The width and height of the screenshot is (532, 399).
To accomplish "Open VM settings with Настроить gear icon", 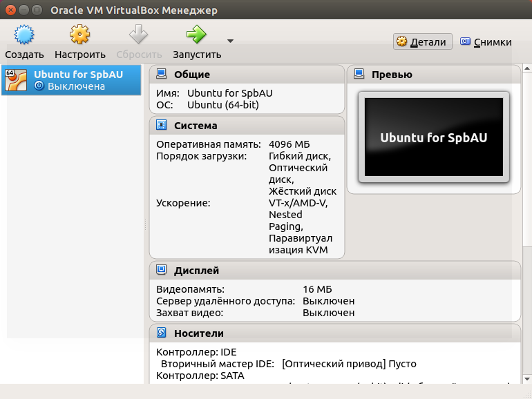I will pyautogui.click(x=80, y=35).
